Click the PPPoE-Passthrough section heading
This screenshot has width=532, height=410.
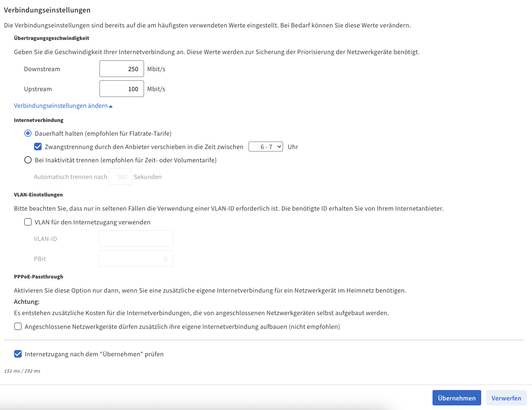point(39,277)
